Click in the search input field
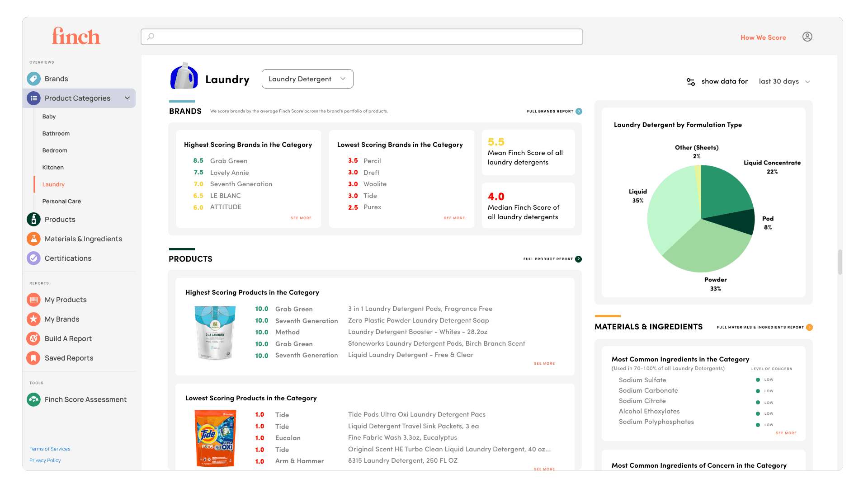 pyautogui.click(x=362, y=37)
